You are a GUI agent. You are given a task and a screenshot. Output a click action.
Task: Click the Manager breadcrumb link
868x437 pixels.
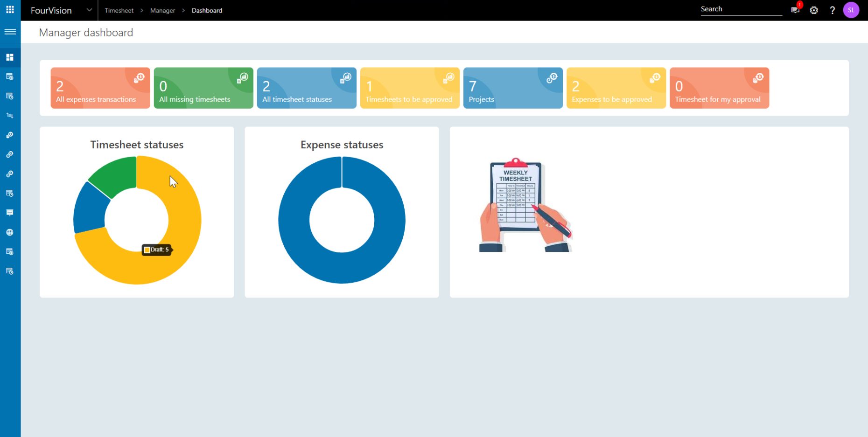(x=162, y=10)
